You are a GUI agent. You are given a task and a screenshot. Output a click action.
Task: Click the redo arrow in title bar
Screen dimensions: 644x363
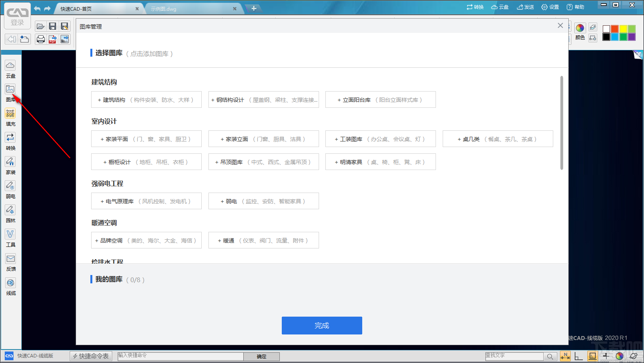coord(47,8)
